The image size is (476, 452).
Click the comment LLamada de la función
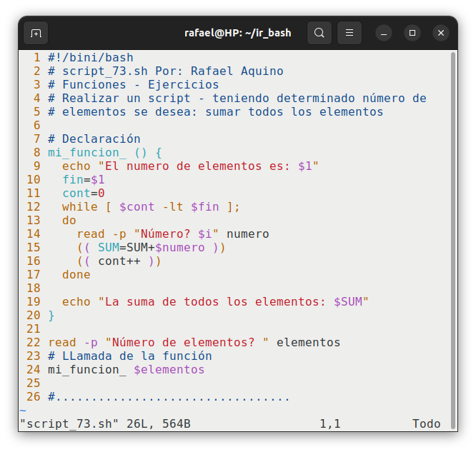click(x=130, y=356)
